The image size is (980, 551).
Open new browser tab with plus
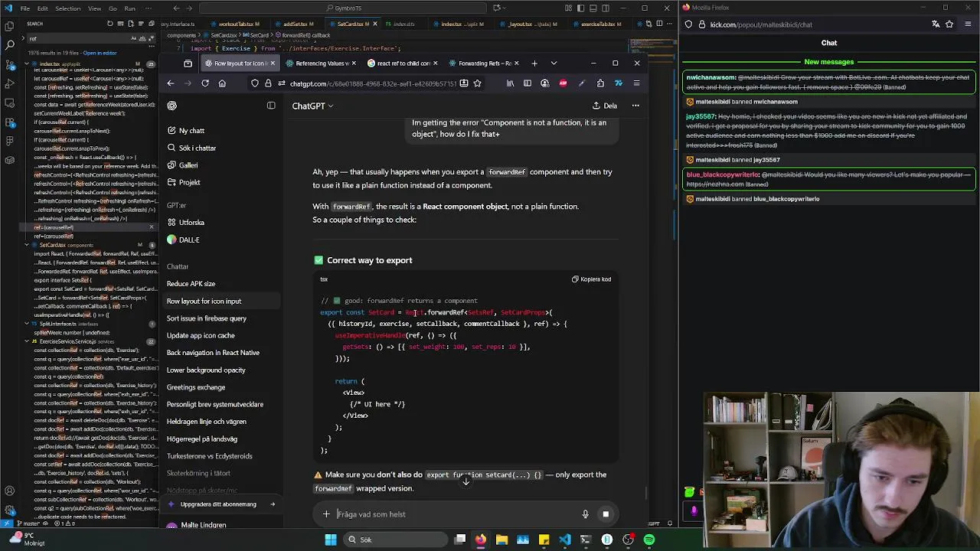pyautogui.click(x=534, y=64)
